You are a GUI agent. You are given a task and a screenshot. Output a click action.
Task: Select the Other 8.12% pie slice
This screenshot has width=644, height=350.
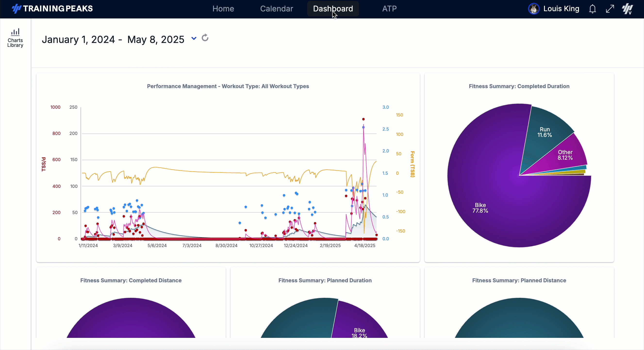click(x=565, y=155)
